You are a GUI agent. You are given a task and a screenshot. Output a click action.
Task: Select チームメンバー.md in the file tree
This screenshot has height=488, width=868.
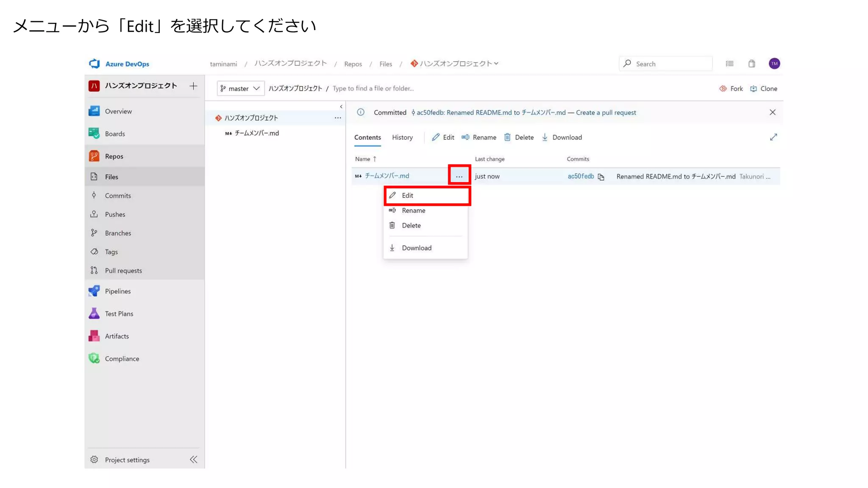click(x=256, y=133)
